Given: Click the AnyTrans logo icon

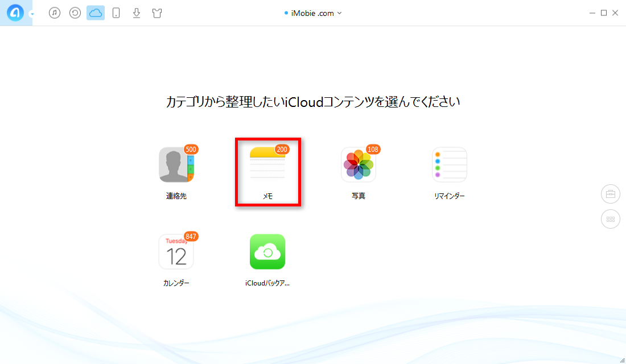Looking at the screenshot, I should point(15,13).
